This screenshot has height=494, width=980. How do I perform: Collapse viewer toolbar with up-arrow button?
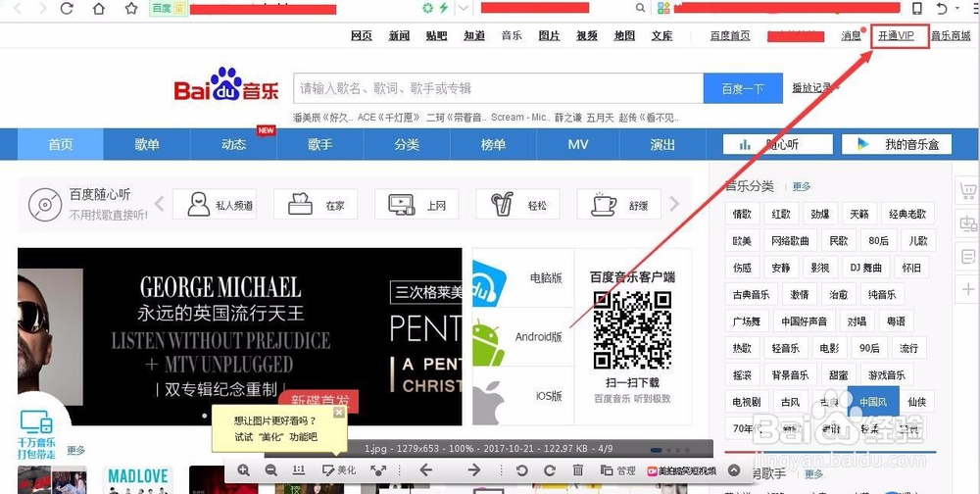tap(734, 470)
